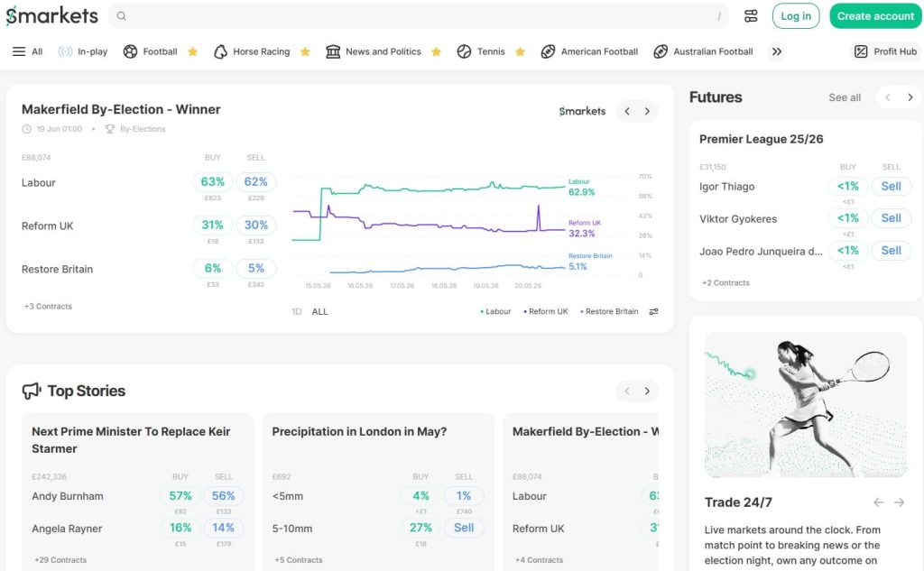This screenshot has height=571, width=924.
Task: Click the Top Stories megaphone icon
Action: [x=32, y=391]
